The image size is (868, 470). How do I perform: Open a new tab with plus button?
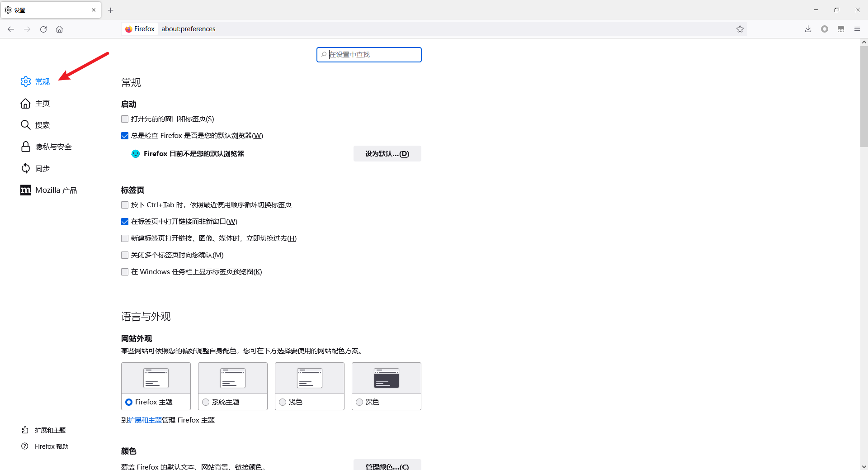pyautogui.click(x=111, y=10)
